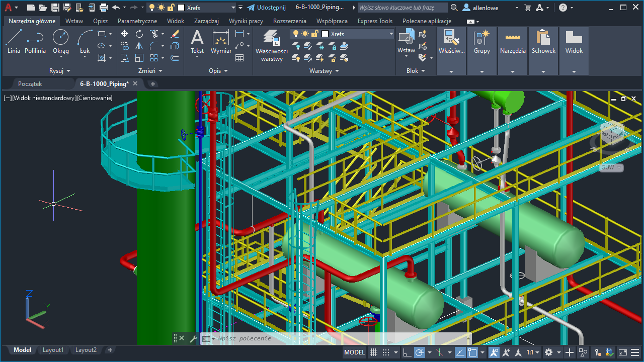
Task: Switch to the Layout1 tab
Action: [x=53, y=350]
